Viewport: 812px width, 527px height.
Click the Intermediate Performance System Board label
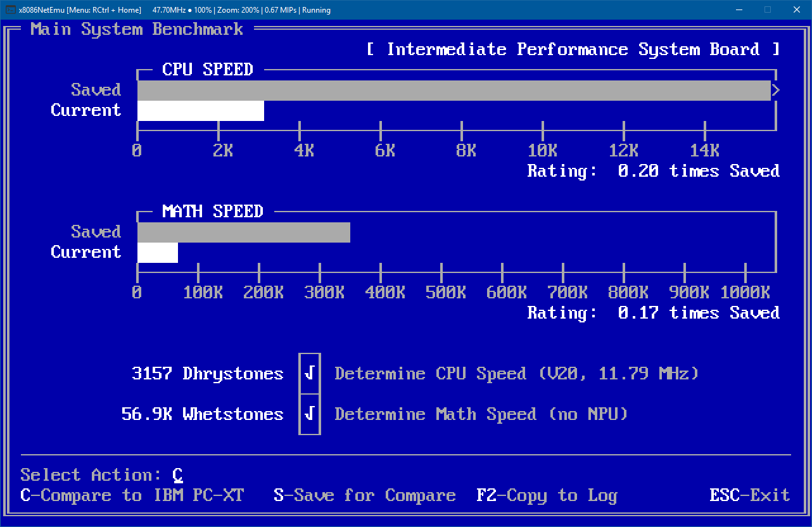[x=573, y=49]
